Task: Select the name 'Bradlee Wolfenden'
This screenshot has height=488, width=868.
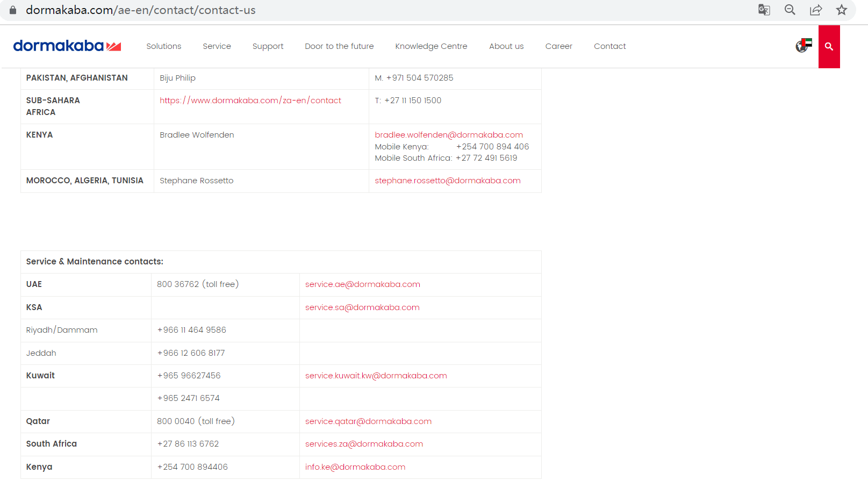Action: tap(197, 135)
